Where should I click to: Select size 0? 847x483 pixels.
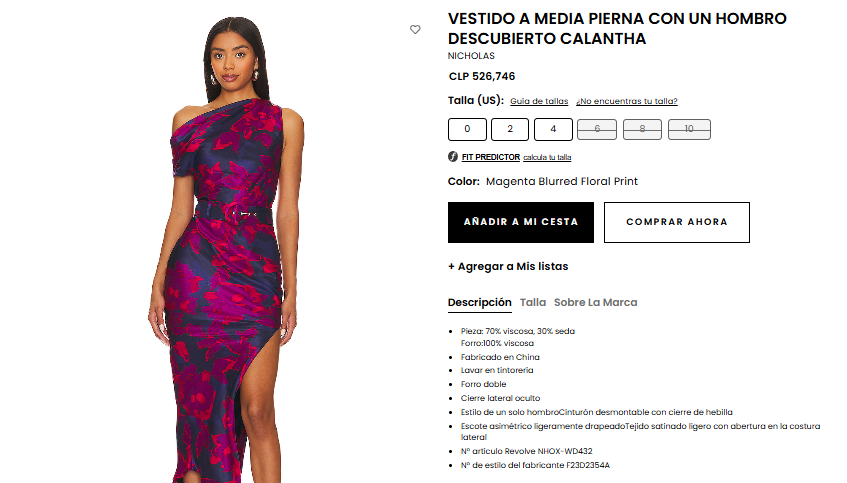coord(467,129)
